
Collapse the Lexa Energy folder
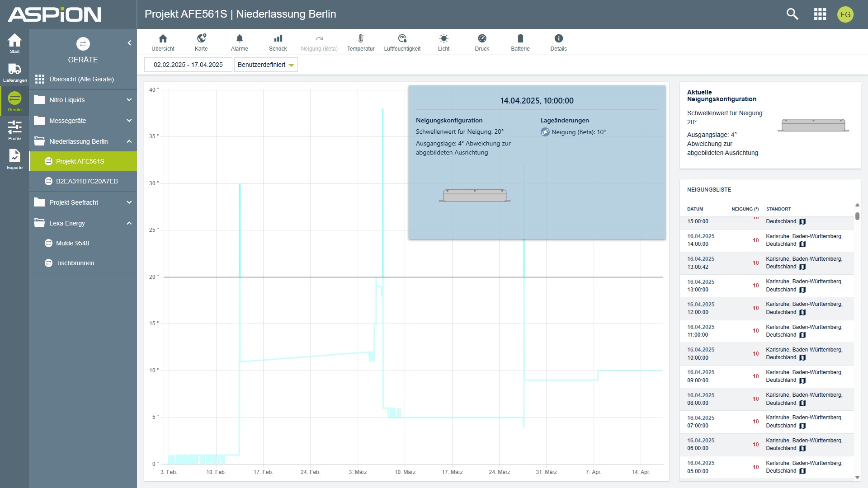coord(129,223)
